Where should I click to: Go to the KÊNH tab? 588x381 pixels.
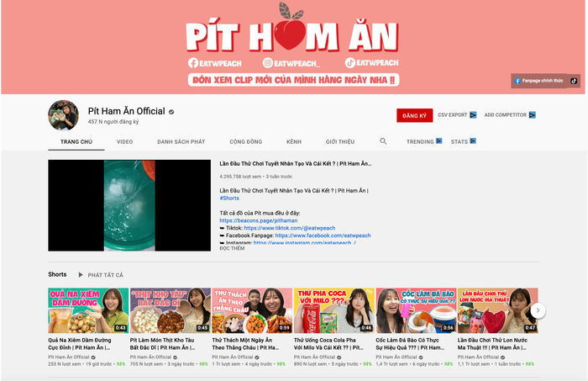coord(294,141)
